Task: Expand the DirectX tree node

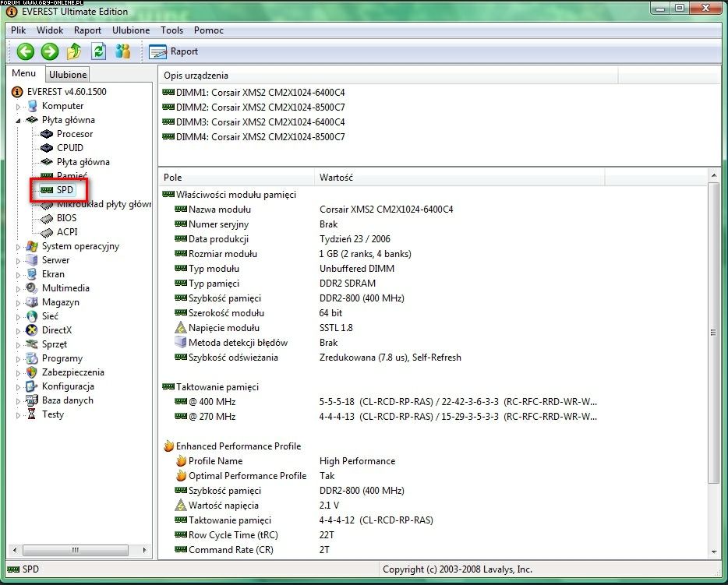Action: (19, 331)
